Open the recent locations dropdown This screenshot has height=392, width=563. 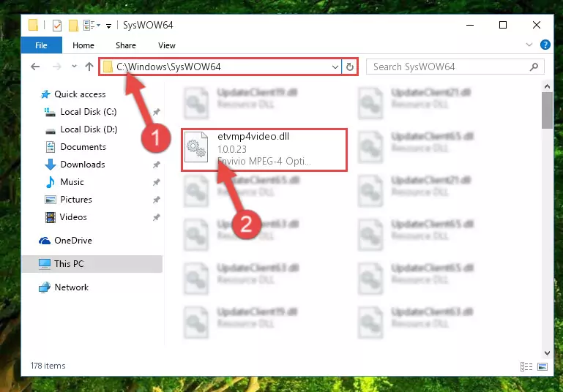[x=75, y=67]
